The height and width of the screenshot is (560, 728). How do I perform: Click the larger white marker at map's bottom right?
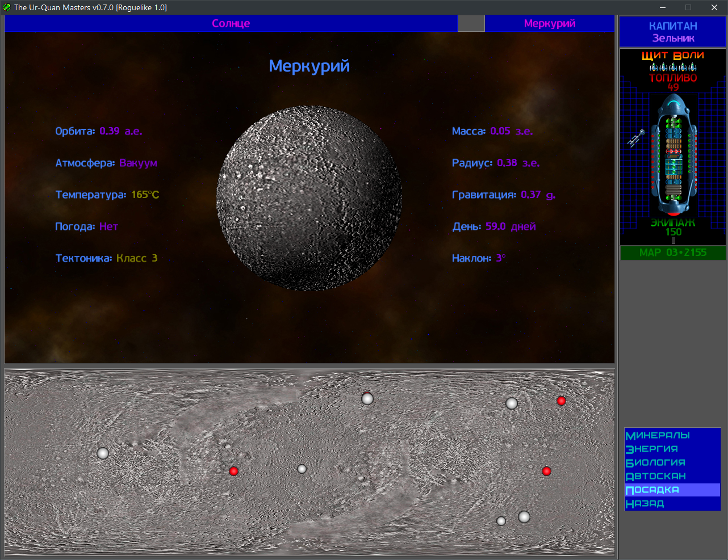[x=524, y=517]
